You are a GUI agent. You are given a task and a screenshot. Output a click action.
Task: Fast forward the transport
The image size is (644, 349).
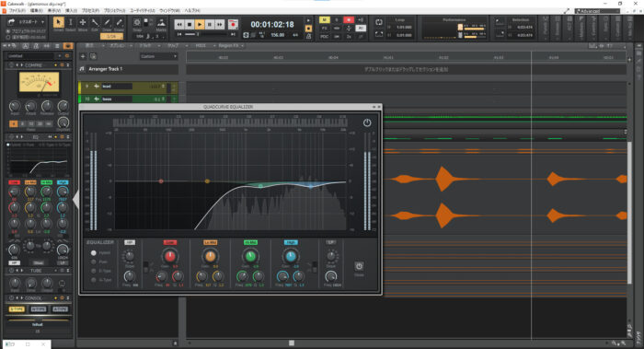220,25
